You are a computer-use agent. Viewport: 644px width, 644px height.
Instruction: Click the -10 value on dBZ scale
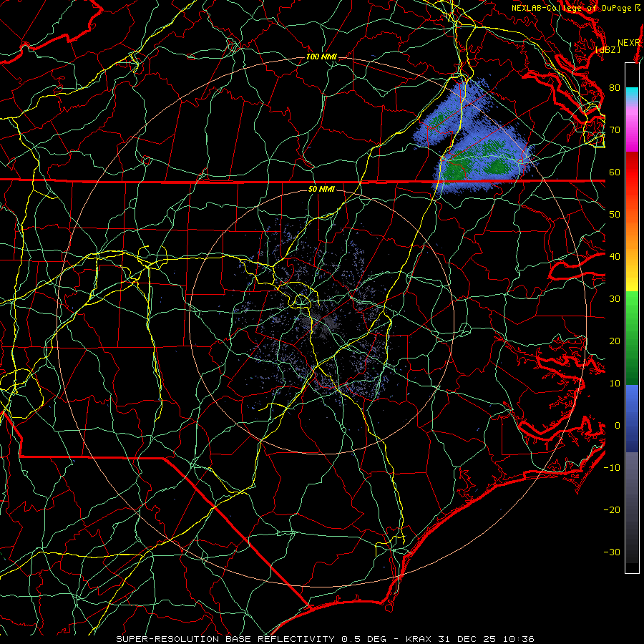coord(612,468)
